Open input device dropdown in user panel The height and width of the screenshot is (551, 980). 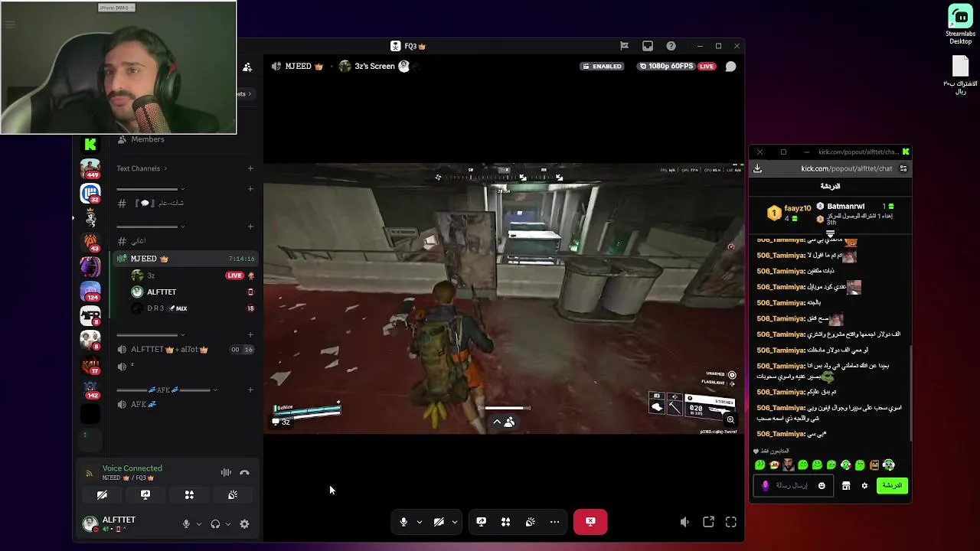click(x=198, y=524)
